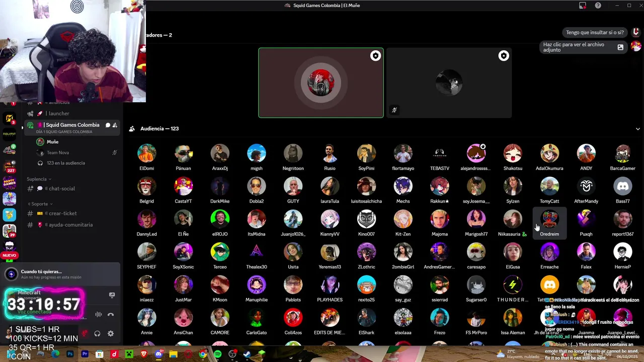Image resolution: width=644 pixels, height=362 pixels.
Task: Open Spotify from the taskbar
Action: click(x=217, y=354)
